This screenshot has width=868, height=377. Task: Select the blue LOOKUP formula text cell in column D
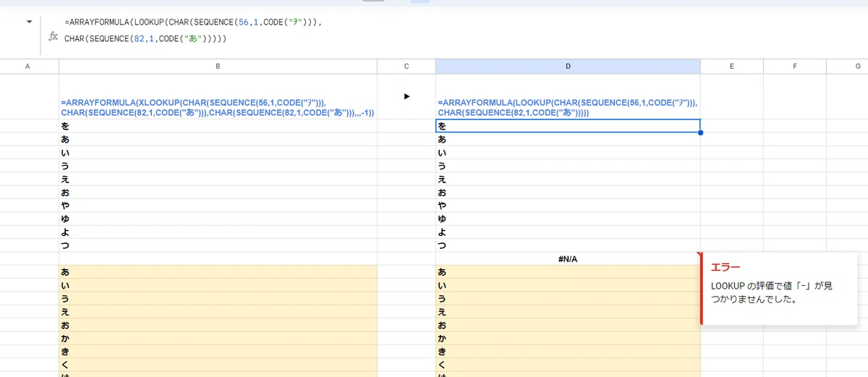pos(568,96)
